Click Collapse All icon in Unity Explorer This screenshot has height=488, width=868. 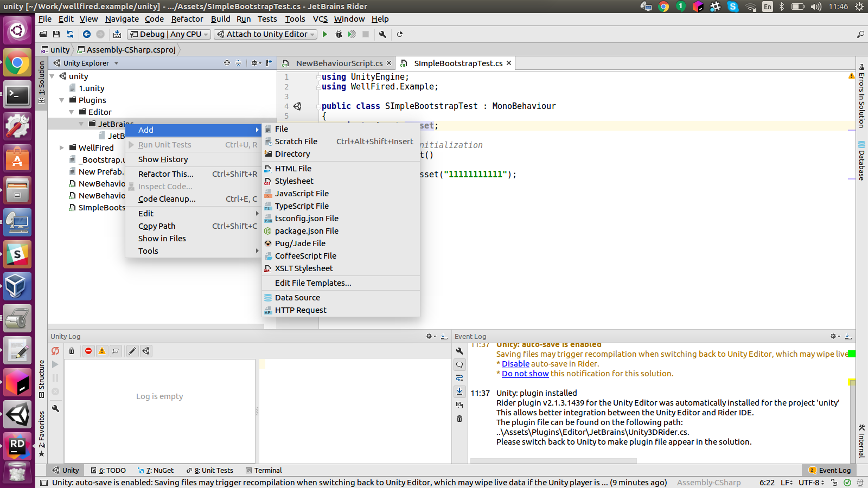pyautogui.click(x=238, y=63)
